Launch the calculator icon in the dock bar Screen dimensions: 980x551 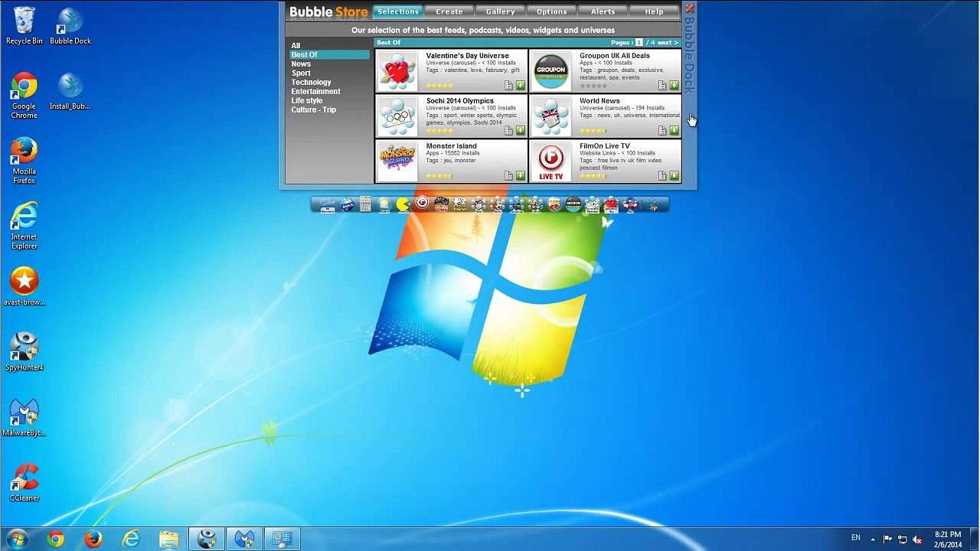click(x=365, y=204)
